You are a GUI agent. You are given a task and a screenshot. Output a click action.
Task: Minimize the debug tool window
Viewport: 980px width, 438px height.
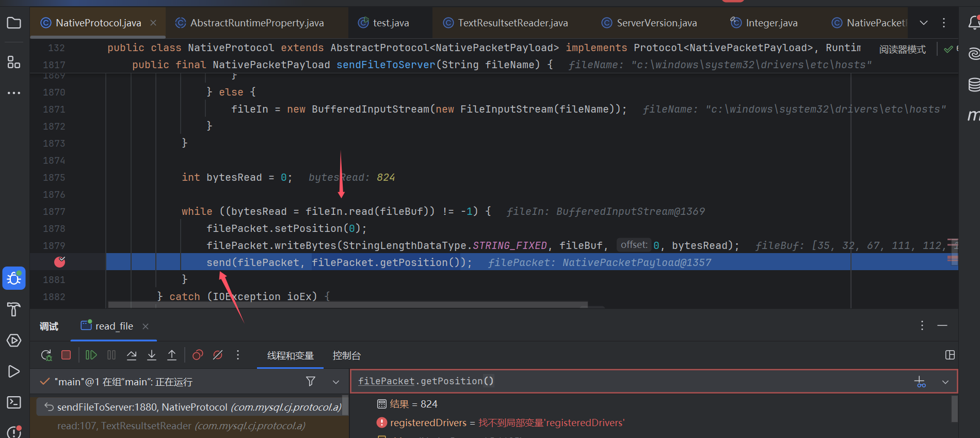[942, 325]
